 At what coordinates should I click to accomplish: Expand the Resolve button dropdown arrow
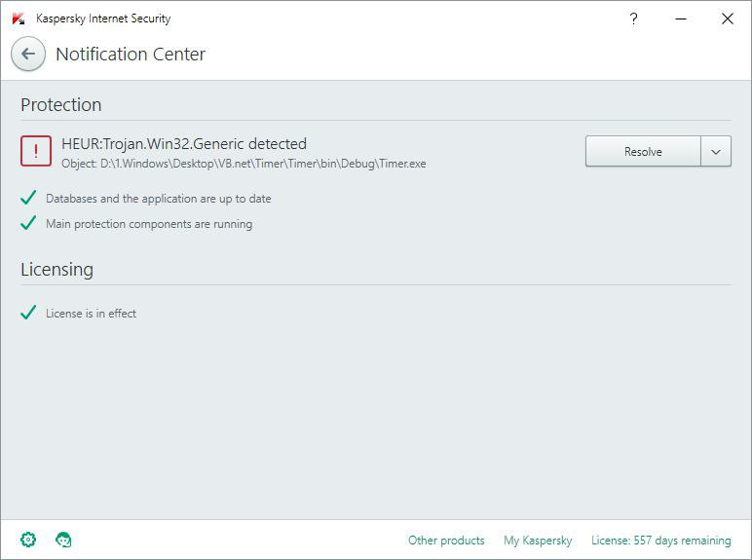tap(716, 151)
